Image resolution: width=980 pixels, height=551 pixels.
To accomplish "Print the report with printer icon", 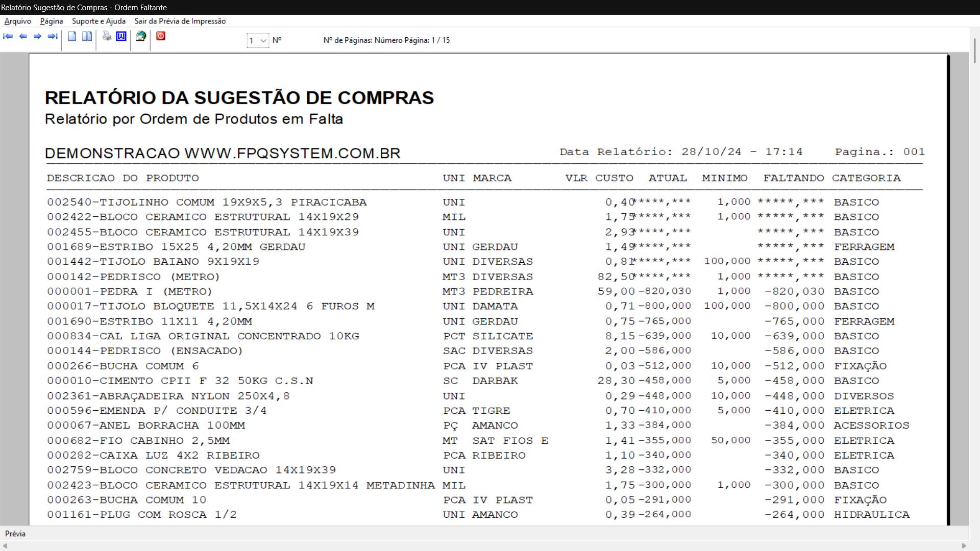I will [x=107, y=36].
